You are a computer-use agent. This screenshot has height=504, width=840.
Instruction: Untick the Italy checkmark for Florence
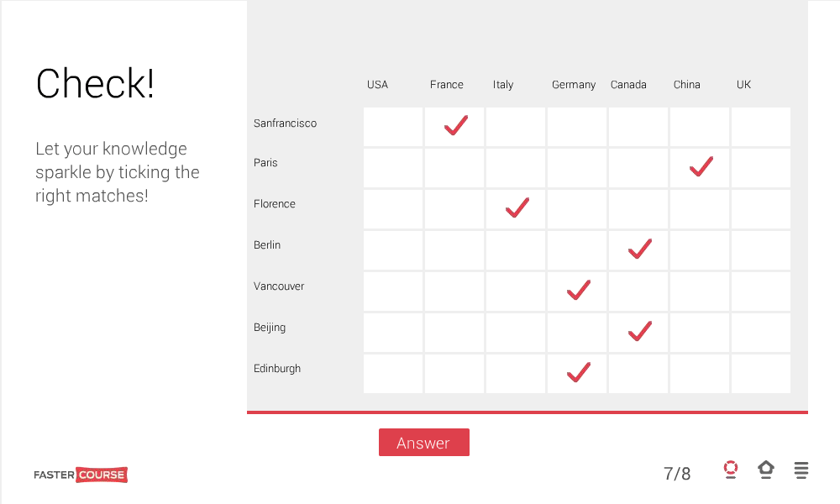pyautogui.click(x=516, y=209)
